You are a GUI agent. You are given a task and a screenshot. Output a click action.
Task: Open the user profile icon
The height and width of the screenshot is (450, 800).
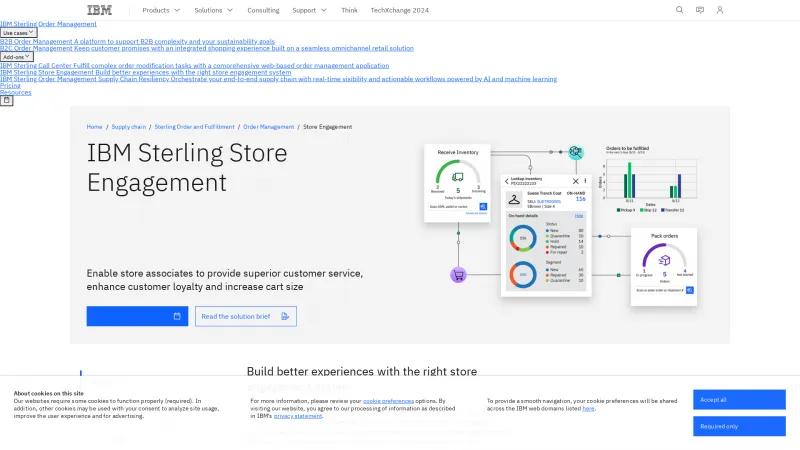point(720,10)
